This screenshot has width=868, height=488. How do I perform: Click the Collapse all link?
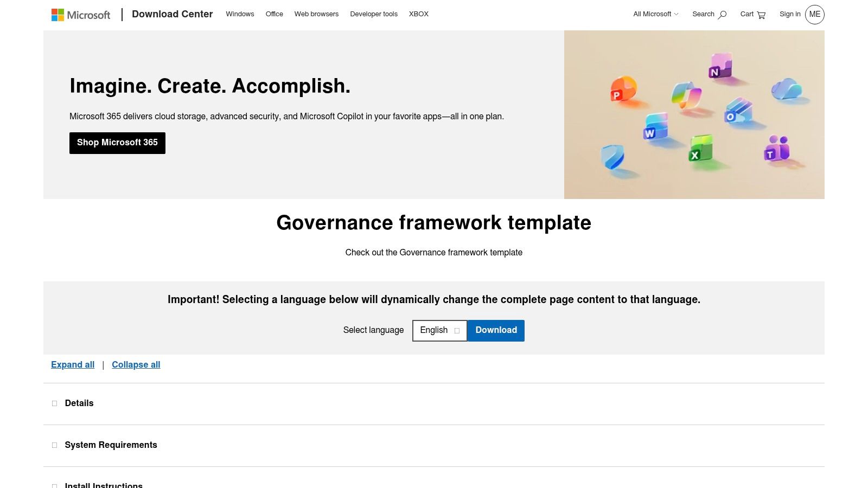coord(136,365)
